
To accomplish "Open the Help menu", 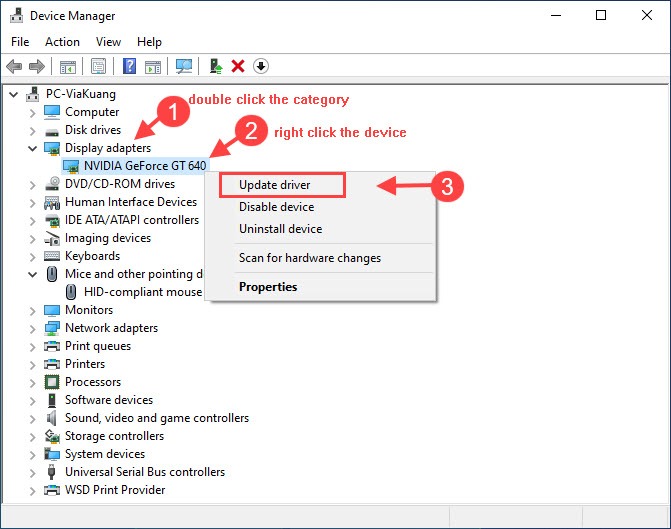I will [149, 42].
